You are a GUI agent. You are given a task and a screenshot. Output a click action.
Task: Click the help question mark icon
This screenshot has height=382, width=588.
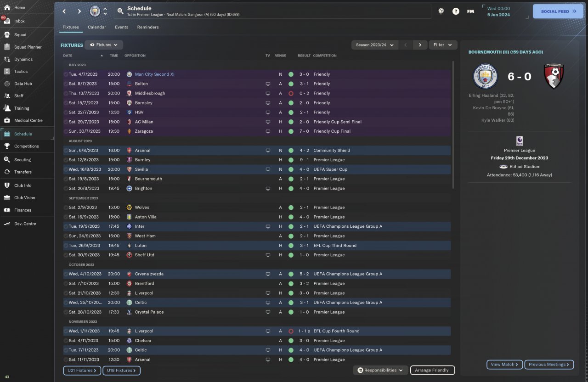pyautogui.click(x=456, y=11)
